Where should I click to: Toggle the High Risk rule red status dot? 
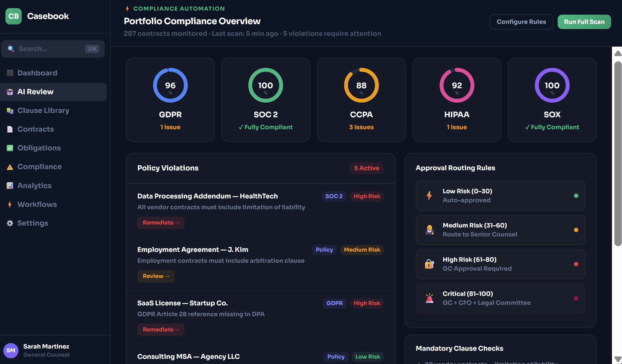(576, 264)
